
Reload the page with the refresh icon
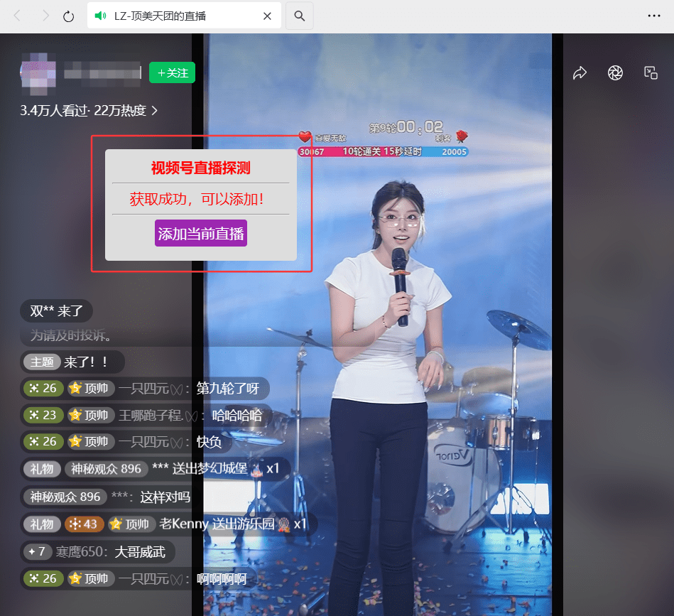[x=69, y=16]
